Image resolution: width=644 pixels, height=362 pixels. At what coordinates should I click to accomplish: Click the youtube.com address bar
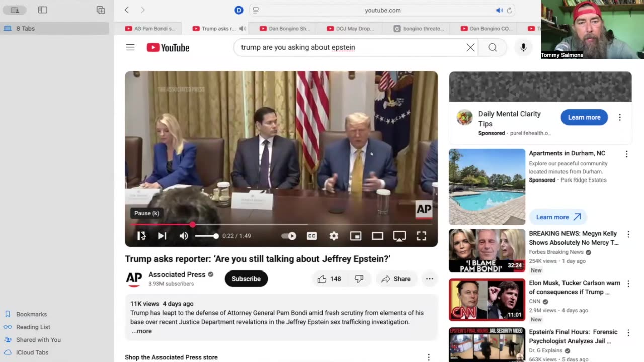[383, 10]
